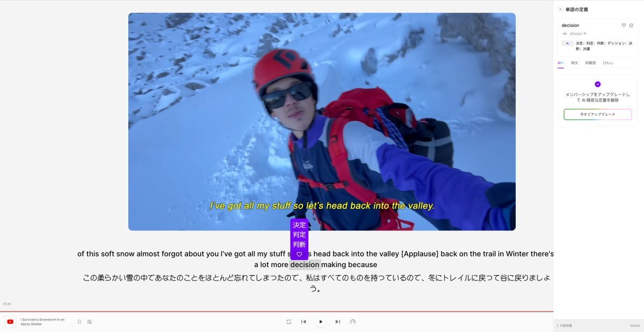Close the word definition panel
The image size is (644, 332).
click(560, 10)
